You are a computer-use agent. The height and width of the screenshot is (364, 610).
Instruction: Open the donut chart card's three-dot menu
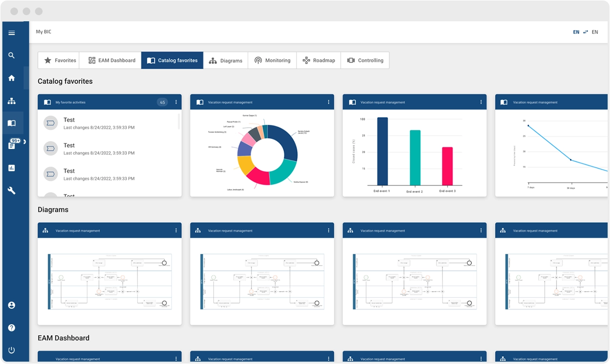(329, 102)
